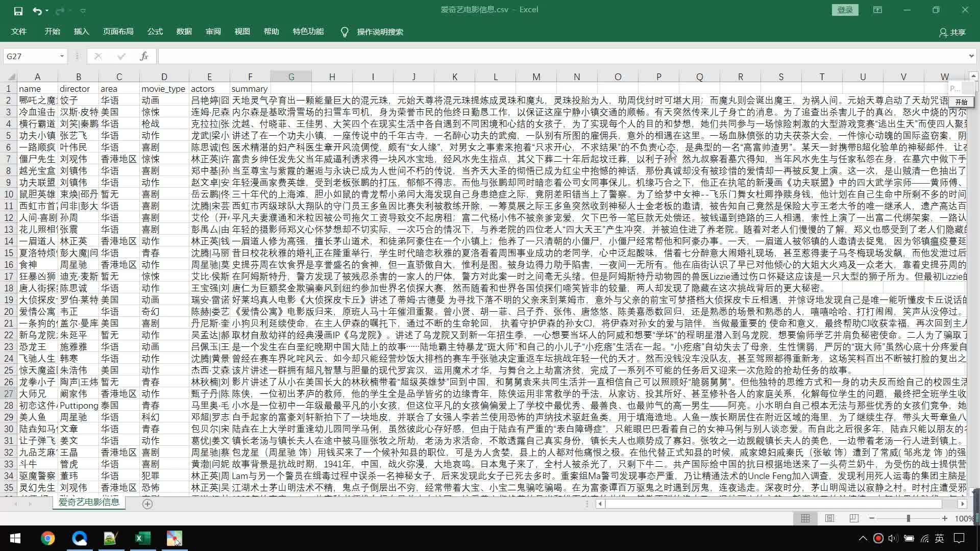Screen dimensions: 980x551
Task: Click the formula bar input field
Action: tap(561, 56)
